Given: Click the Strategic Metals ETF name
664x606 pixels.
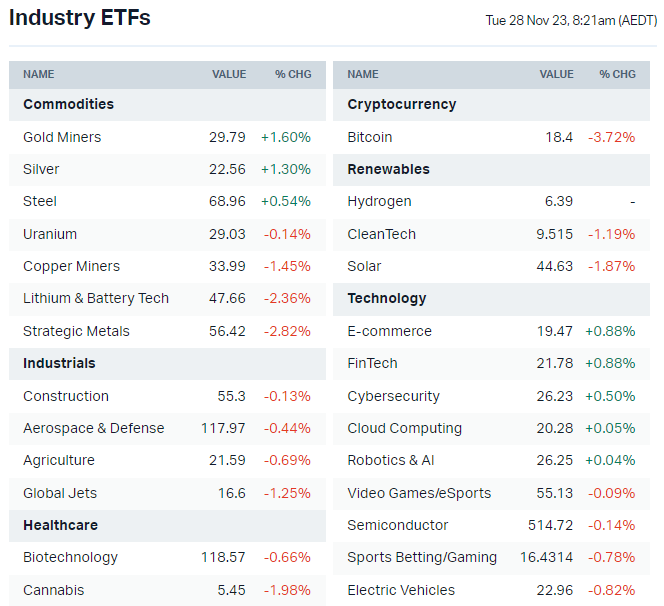Looking at the screenshot, I should click(76, 331).
